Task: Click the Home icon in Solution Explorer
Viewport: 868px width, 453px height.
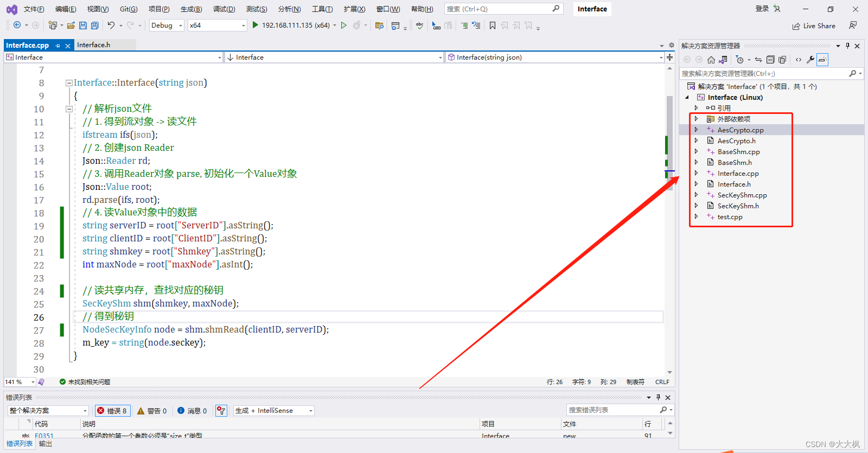Action: click(711, 60)
